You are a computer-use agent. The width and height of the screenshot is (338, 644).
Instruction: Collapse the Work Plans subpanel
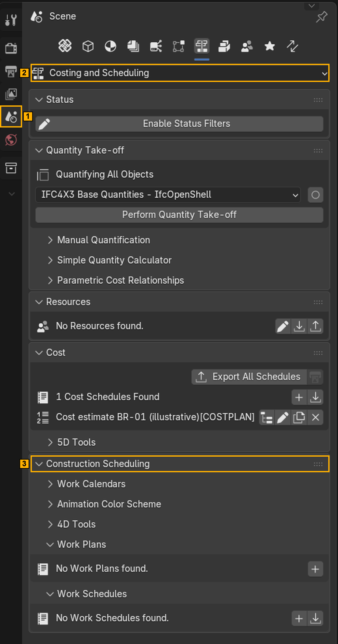tap(77, 544)
